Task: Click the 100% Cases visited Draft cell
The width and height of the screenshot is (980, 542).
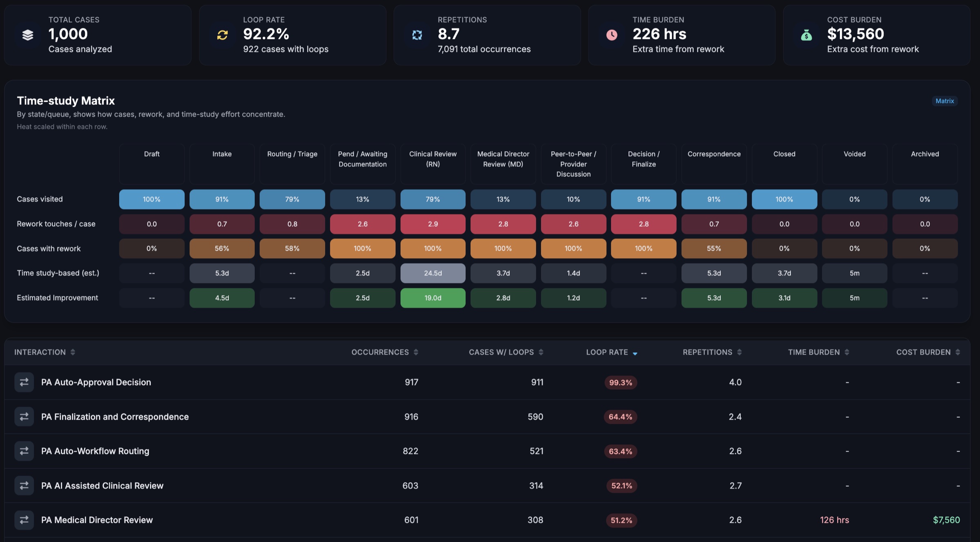Action: tap(151, 199)
